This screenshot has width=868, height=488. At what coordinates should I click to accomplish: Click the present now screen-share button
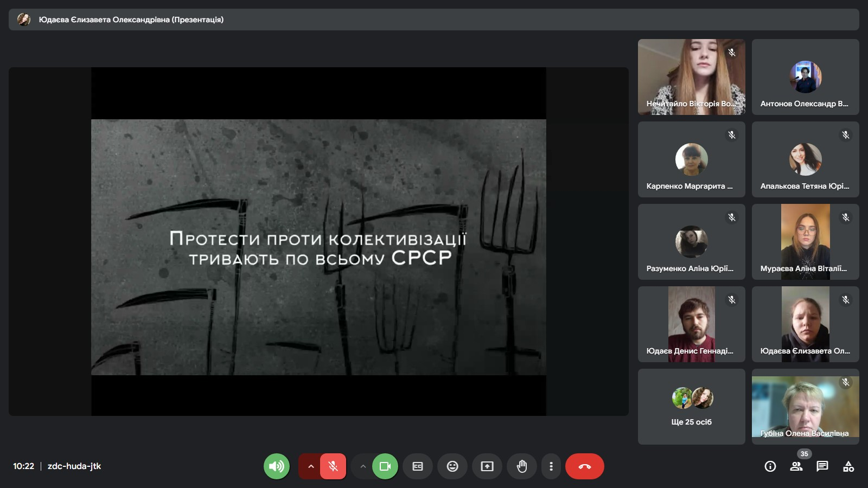pos(487,466)
